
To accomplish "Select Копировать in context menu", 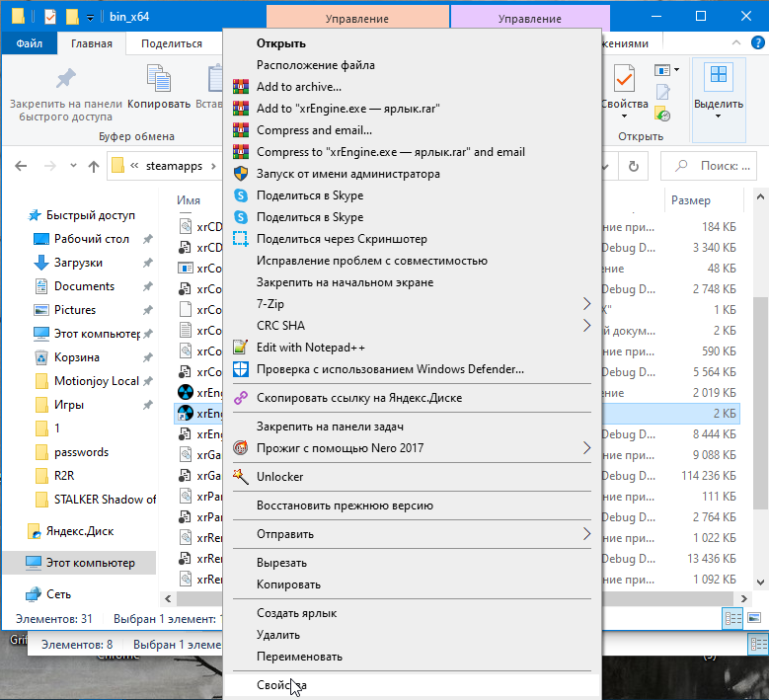I will tap(288, 584).
